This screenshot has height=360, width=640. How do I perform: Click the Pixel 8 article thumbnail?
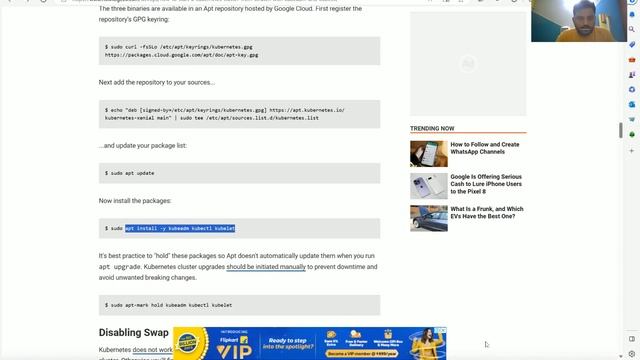429,186
